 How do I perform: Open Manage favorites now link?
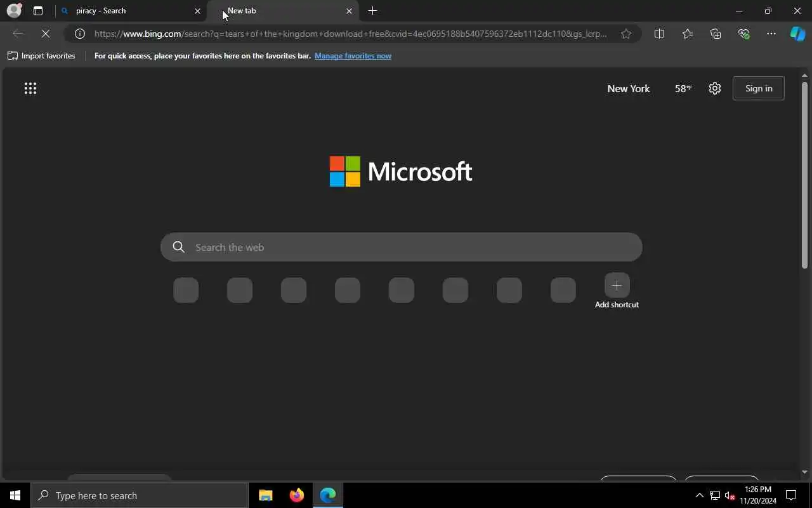353,56
